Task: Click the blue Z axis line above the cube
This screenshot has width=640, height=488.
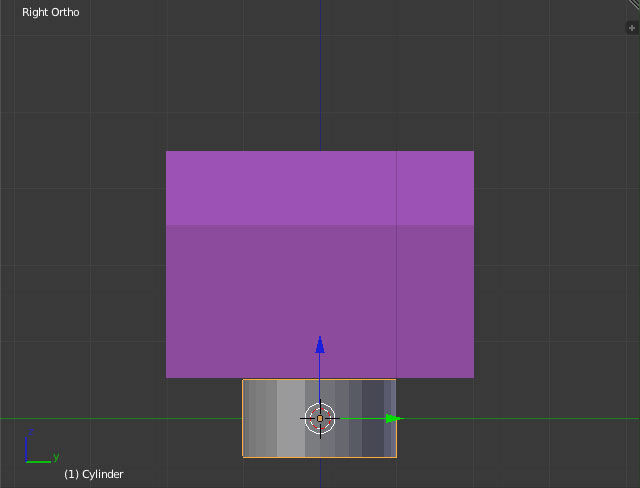Action: click(320, 80)
